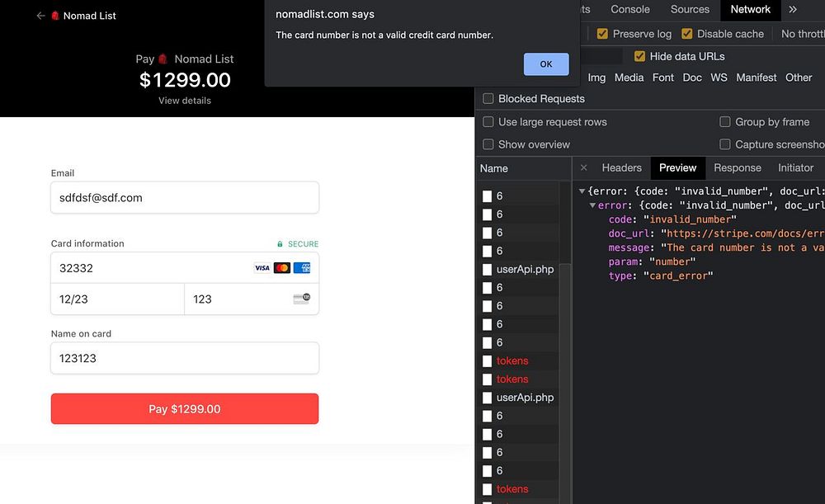Viewport: 825px width, 504px height.
Task: Show more DevTools tabs with double chevron
Action: (793, 9)
